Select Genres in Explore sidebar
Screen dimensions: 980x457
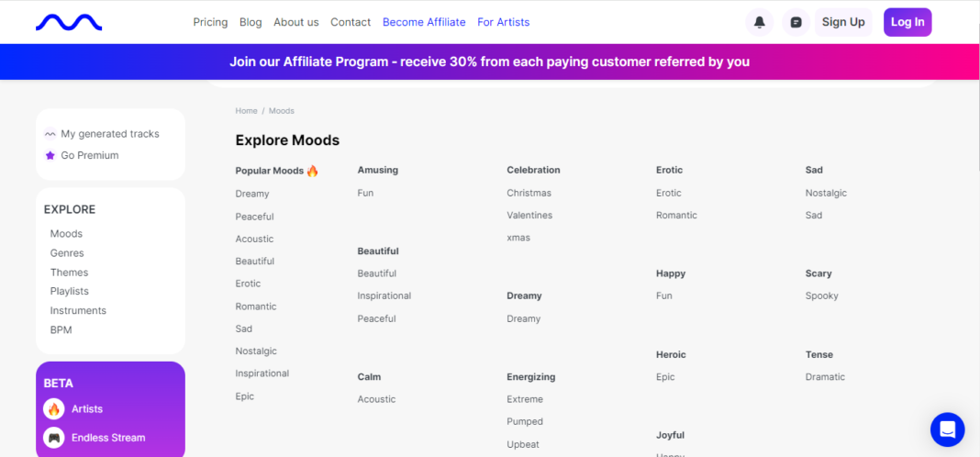coord(67,253)
